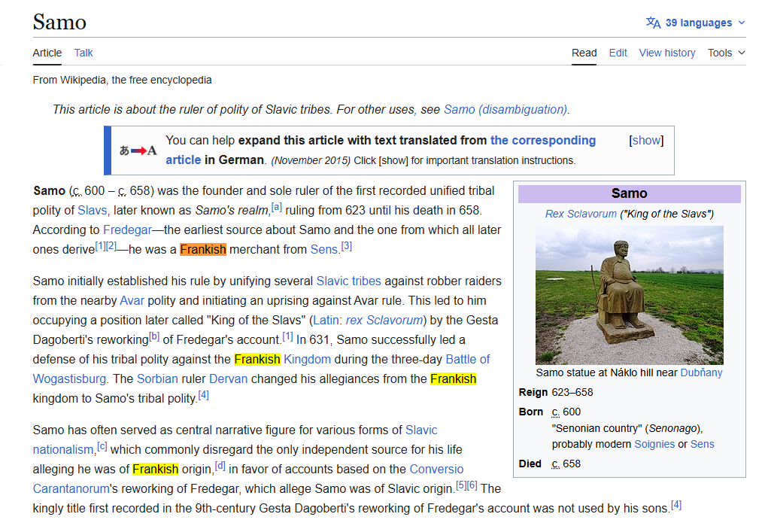Click the Conversio Carantanorum link
Viewport: 765px width, 532px height.
[x=436, y=469]
